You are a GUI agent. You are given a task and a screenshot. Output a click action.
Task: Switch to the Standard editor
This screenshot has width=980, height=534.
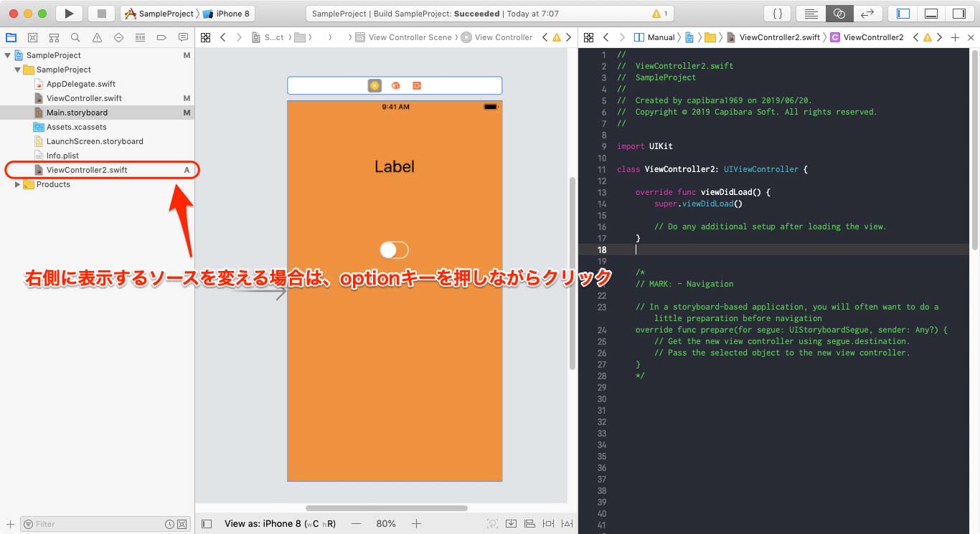(x=811, y=13)
